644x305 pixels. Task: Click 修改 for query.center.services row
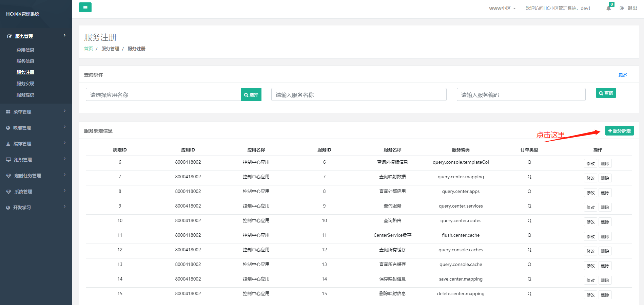point(590,207)
